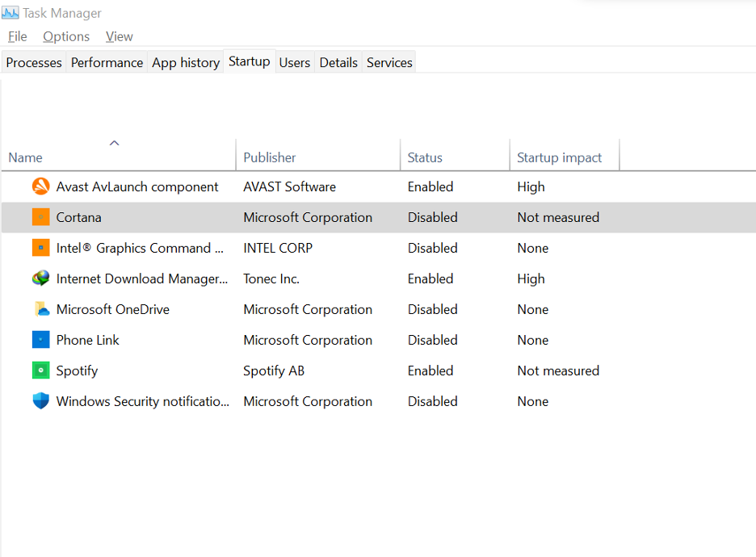The width and height of the screenshot is (756, 557).
Task: Click the Task Manager title bar icon
Action: pos(10,13)
